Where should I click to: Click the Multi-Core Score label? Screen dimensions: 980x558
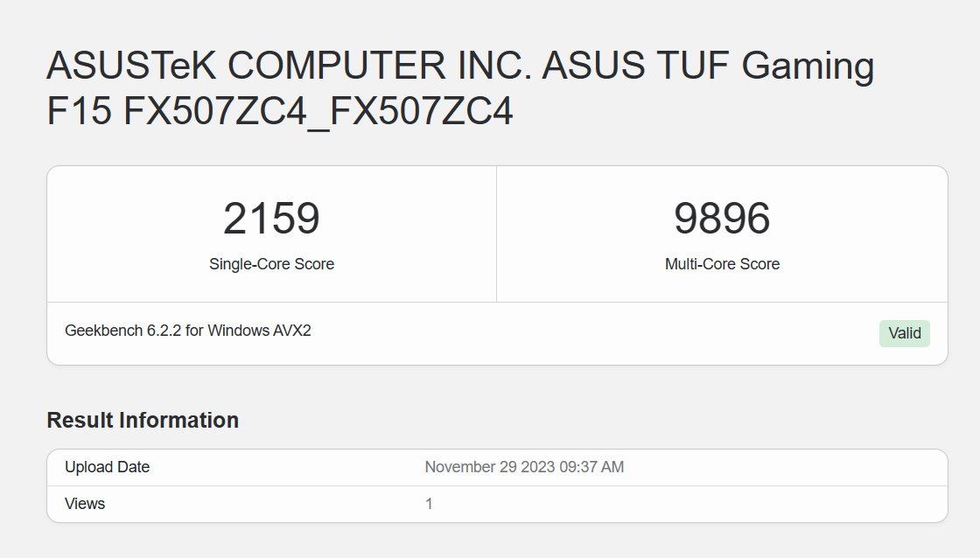(723, 263)
